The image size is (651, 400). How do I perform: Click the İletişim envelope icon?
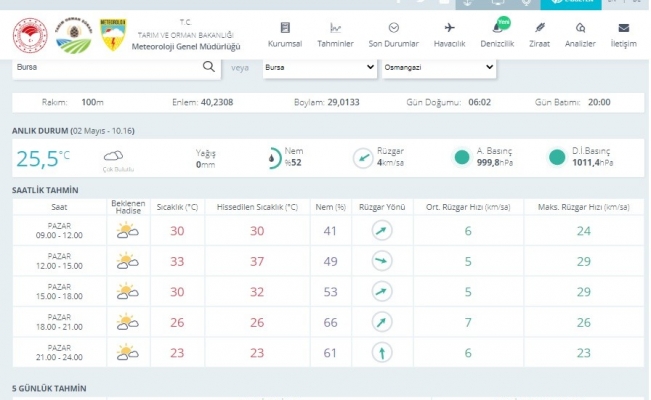[x=623, y=28]
